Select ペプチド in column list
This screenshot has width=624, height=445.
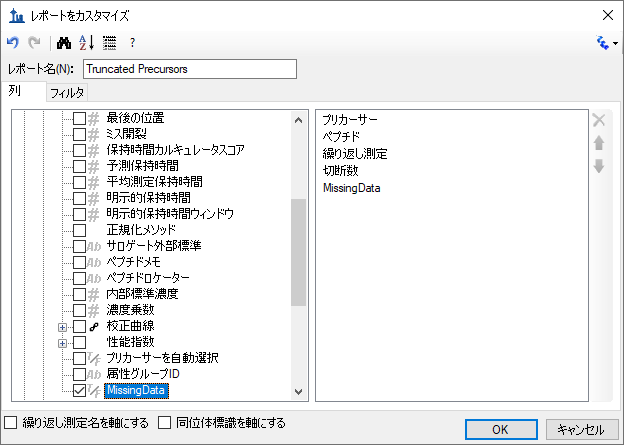[341, 137]
